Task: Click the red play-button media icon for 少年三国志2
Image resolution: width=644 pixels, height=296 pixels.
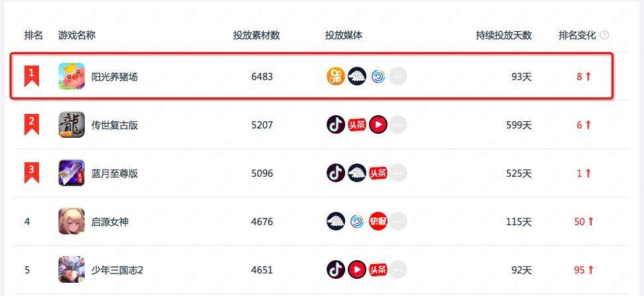Action: 357,270
